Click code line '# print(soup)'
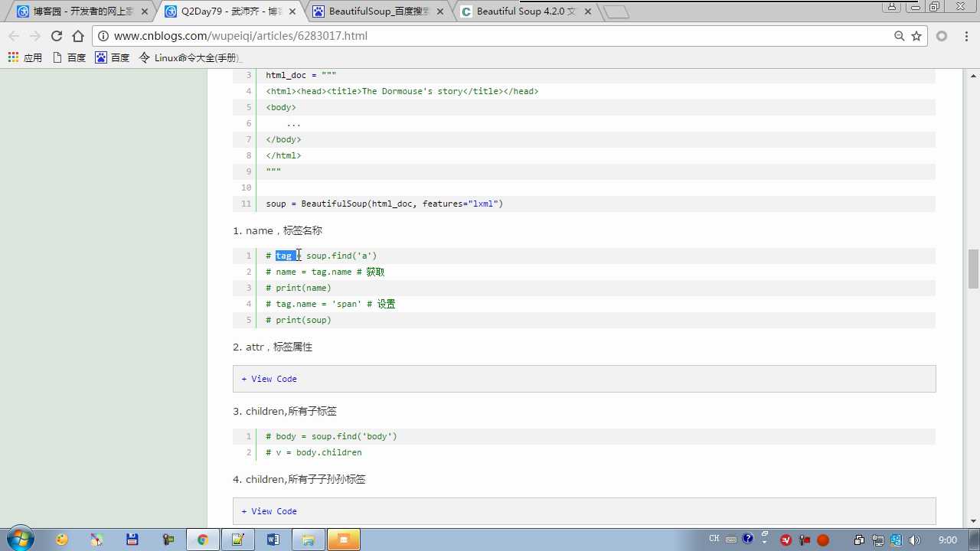This screenshot has height=551, width=980. (x=299, y=320)
